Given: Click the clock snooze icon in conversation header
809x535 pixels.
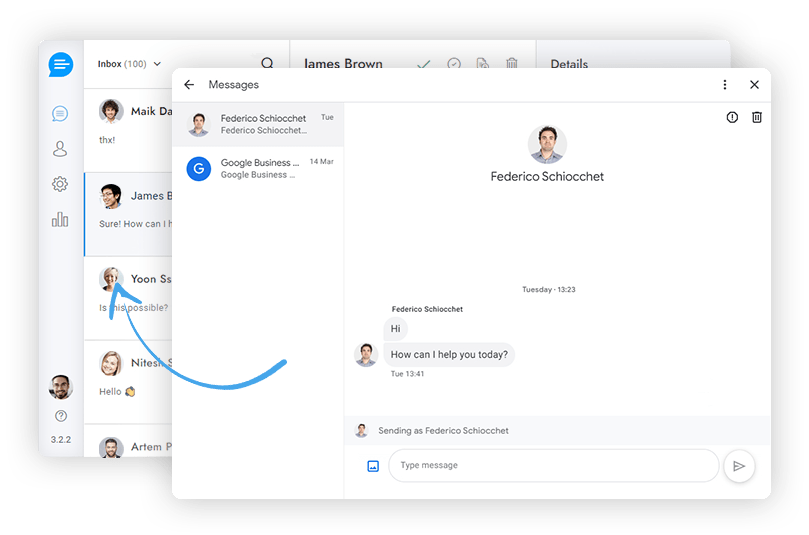Looking at the screenshot, I should [x=454, y=63].
